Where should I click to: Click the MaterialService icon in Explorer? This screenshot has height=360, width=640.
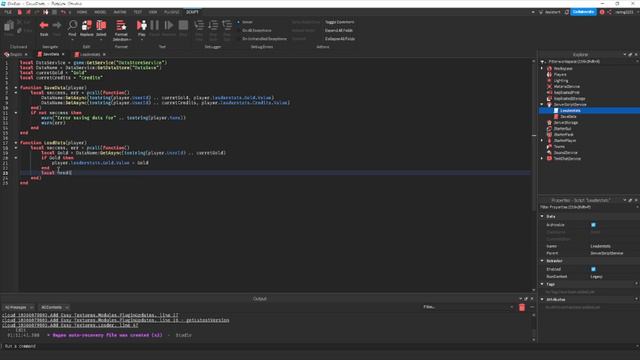pyautogui.click(x=549, y=87)
